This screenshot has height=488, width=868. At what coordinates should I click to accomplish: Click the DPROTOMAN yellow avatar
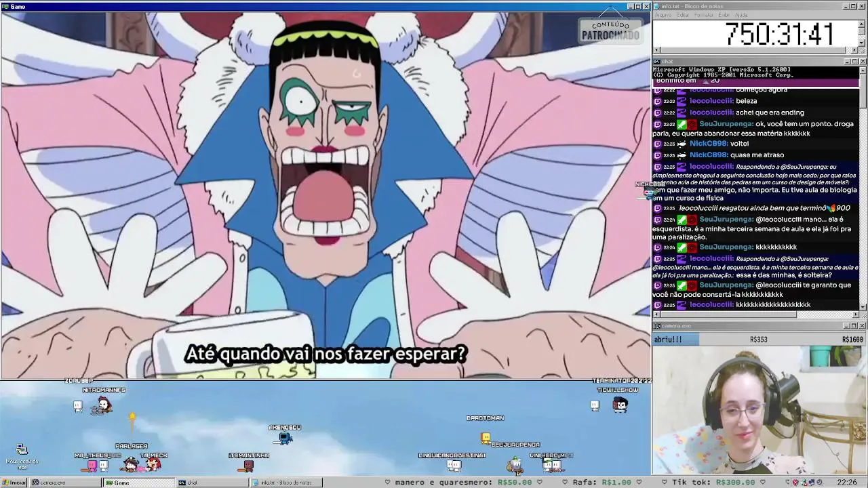(x=486, y=437)
